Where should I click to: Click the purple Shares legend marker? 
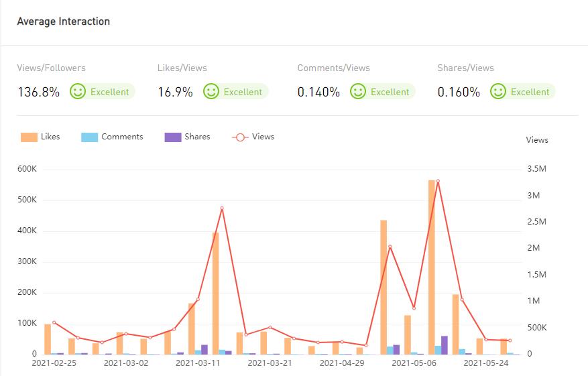pos(172,137)
